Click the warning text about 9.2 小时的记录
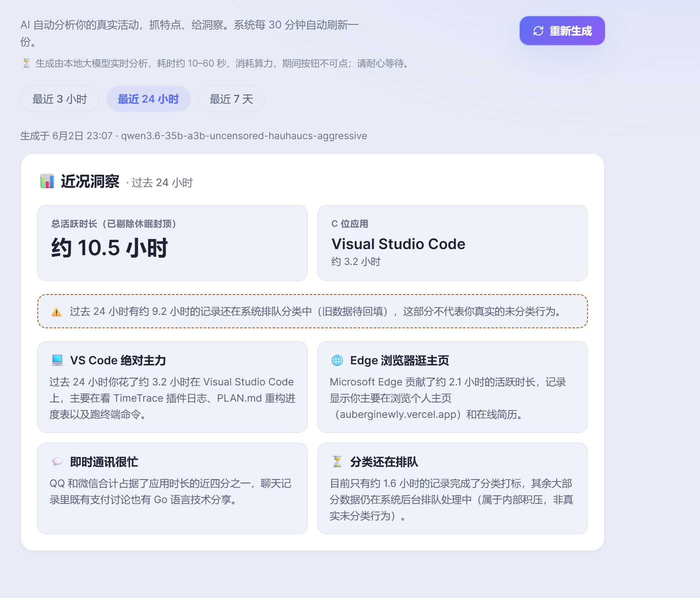Image resolution: width=700 pixels, height=598 pixels. coord(317,312)
